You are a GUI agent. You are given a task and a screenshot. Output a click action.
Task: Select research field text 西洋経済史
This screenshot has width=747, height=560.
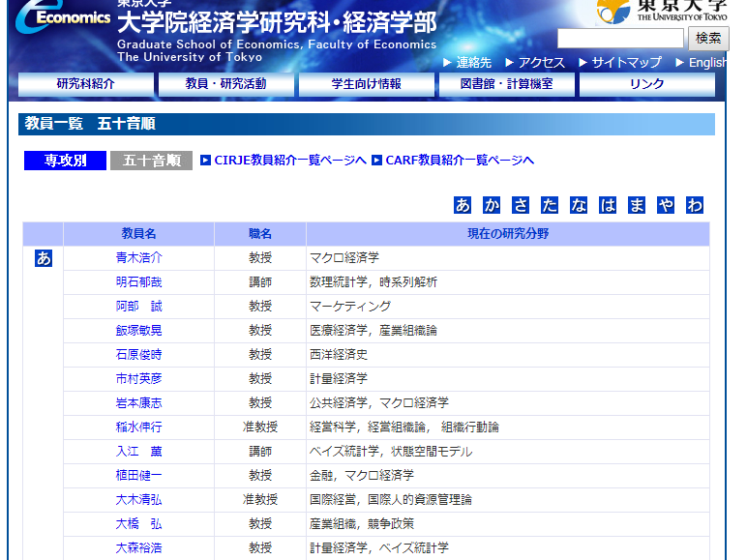[x=339, y=355]
